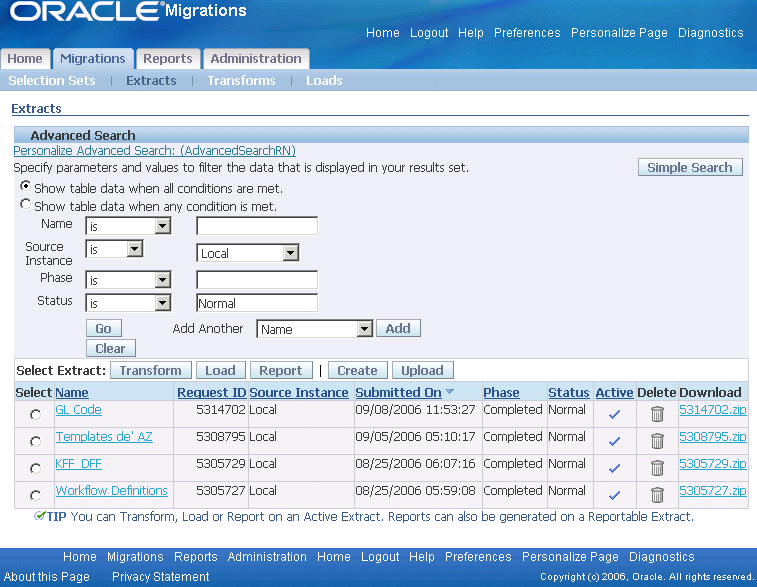Select the Workflow Definitions row radio button
Viewport: 757px width, 587px height.
[35, 495]
